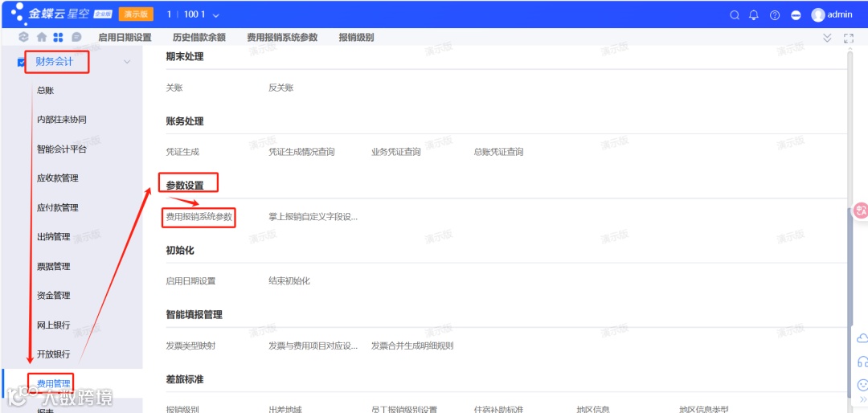
Task: Click the Kingdee Cloud logo icon
Action: (18, 13)
